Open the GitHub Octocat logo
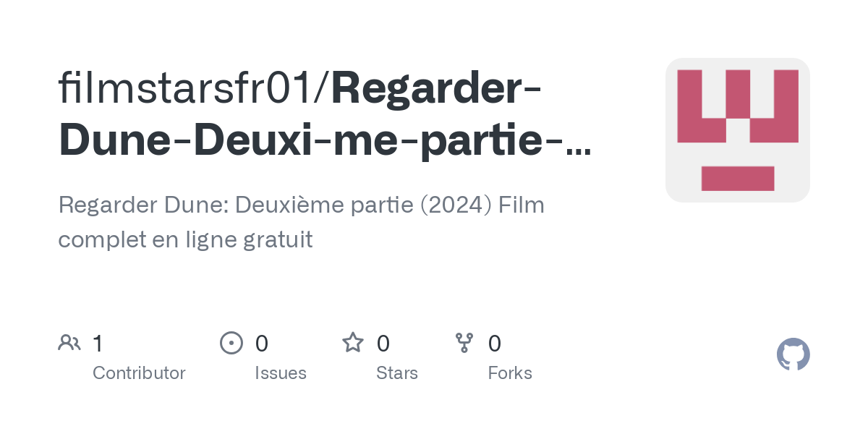Image resolution: width=868 pixels, height=434 pixels. click(793, 354)
